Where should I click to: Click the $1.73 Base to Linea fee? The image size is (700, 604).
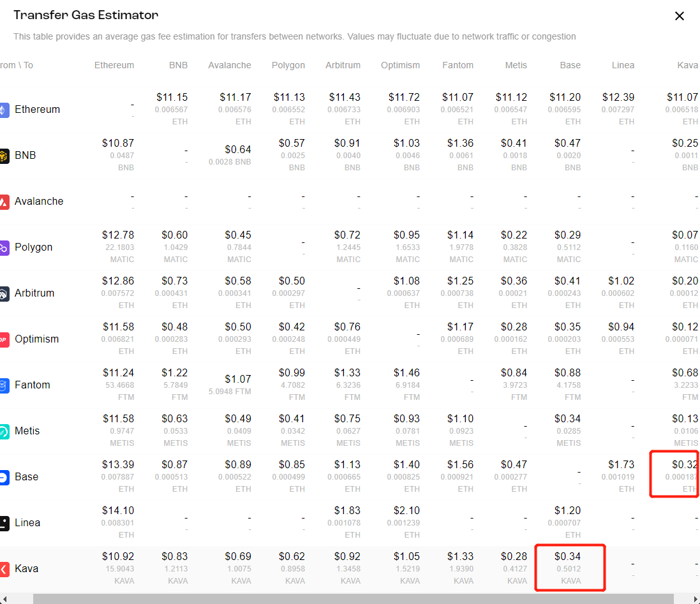pyautogui.click(x=621, y=465)
